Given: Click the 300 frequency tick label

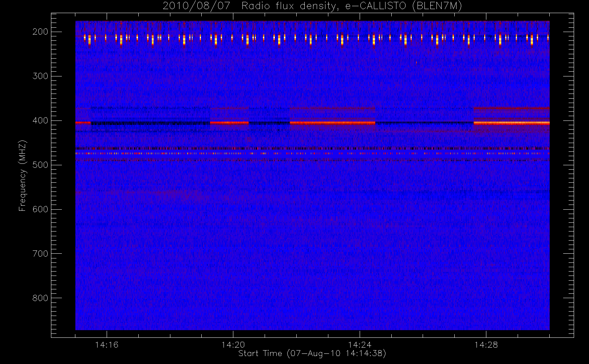Looking at the screenshot, I should [40, 76].
